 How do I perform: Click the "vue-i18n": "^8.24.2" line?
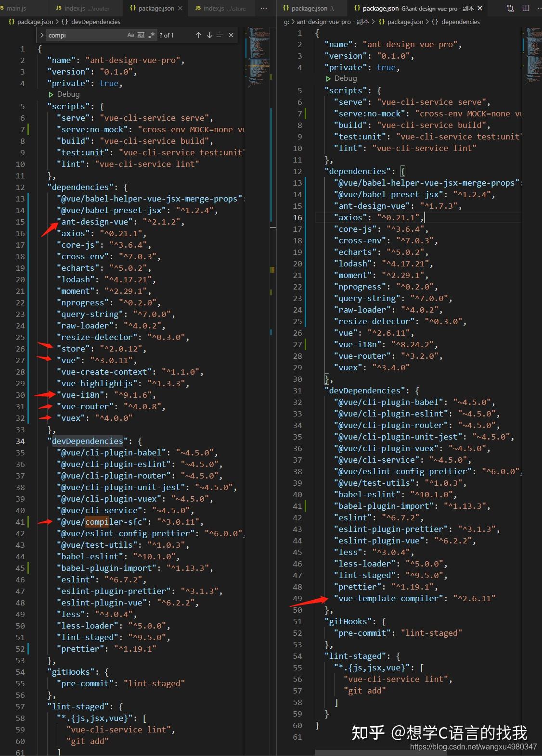point(386,344)
